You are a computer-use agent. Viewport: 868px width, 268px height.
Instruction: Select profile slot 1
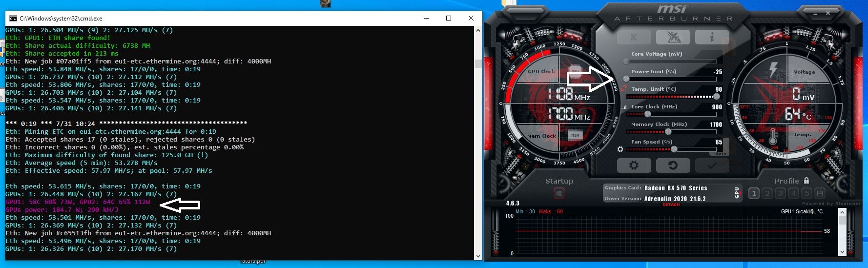[x=754, y=193]
